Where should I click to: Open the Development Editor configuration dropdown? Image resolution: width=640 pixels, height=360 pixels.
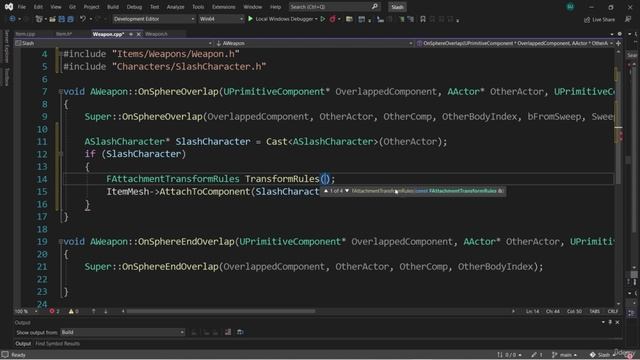pyautogui.click(x=153, y=19)
